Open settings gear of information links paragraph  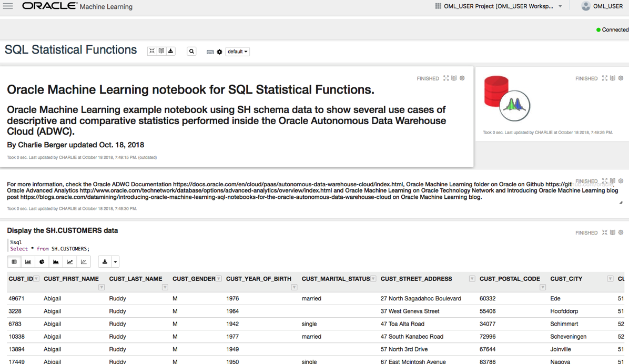(621, 181)
